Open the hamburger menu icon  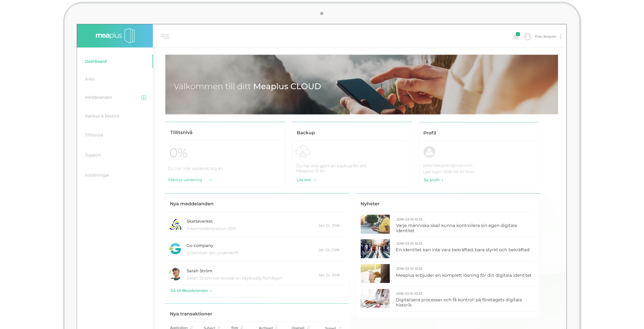pyautogui.click(x=165, y=36)
